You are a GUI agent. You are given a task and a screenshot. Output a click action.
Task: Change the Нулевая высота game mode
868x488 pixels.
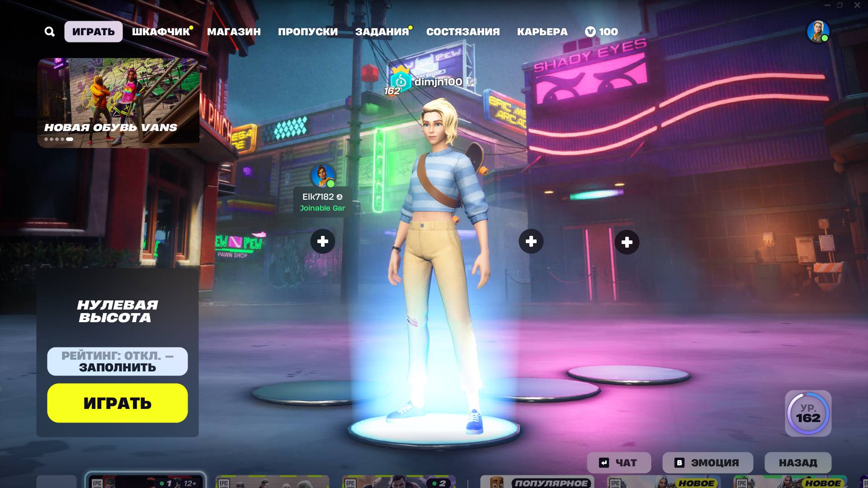pos(118,311)
